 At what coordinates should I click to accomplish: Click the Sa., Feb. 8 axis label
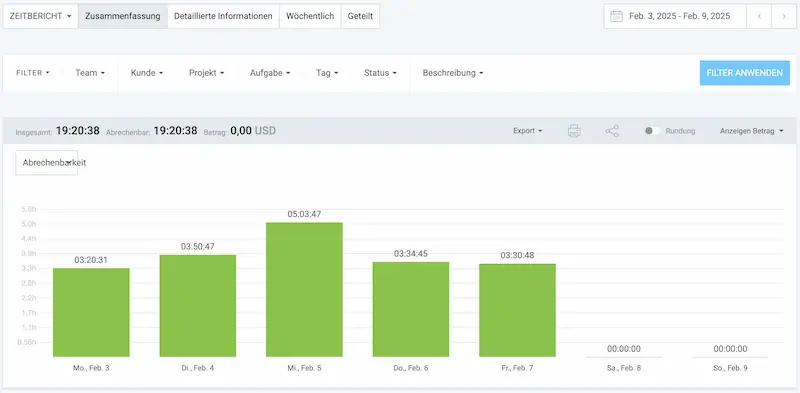(x=624, y=368)
